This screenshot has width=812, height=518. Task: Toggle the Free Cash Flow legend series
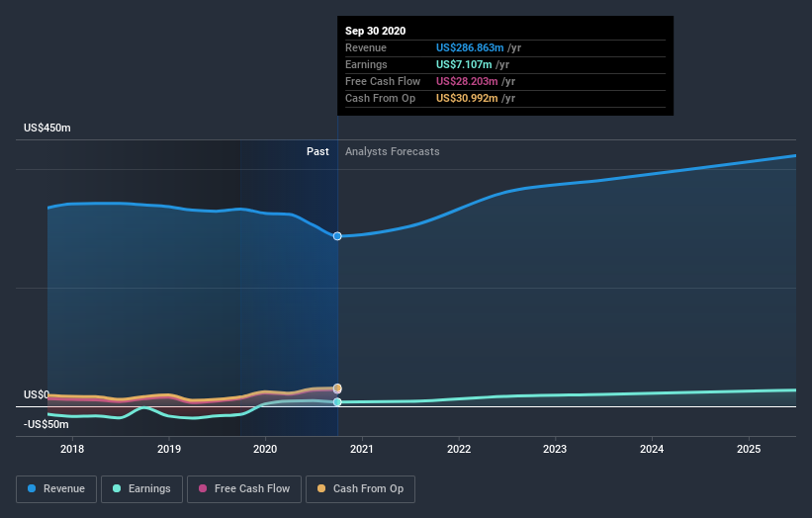[x=244, y=489]
